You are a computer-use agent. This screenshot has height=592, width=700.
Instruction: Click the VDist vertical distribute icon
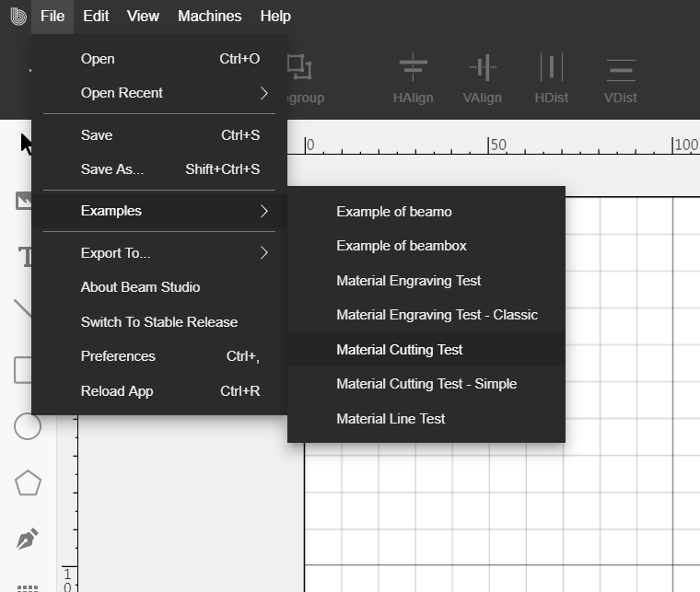[x=620, y=69]
